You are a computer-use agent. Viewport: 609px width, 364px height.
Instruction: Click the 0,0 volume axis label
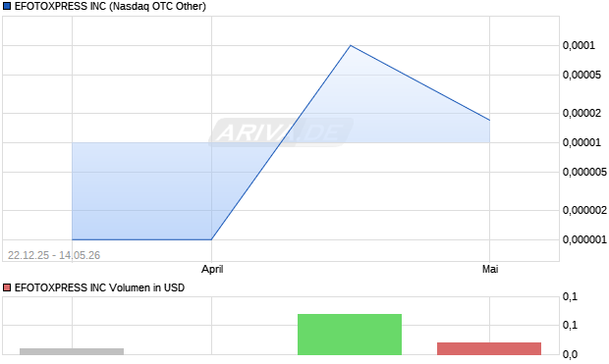[570, 354]
